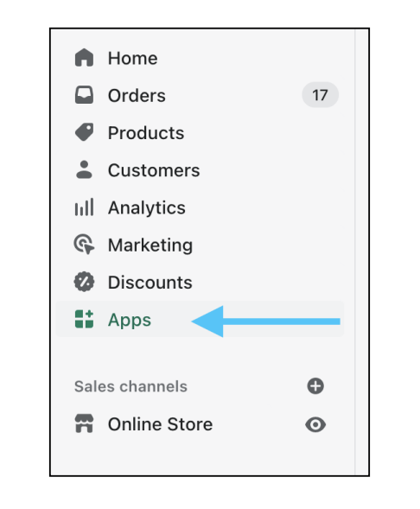
Task: Select the Marketing text label
Action: pyautogui.click(x=150, y=245)
